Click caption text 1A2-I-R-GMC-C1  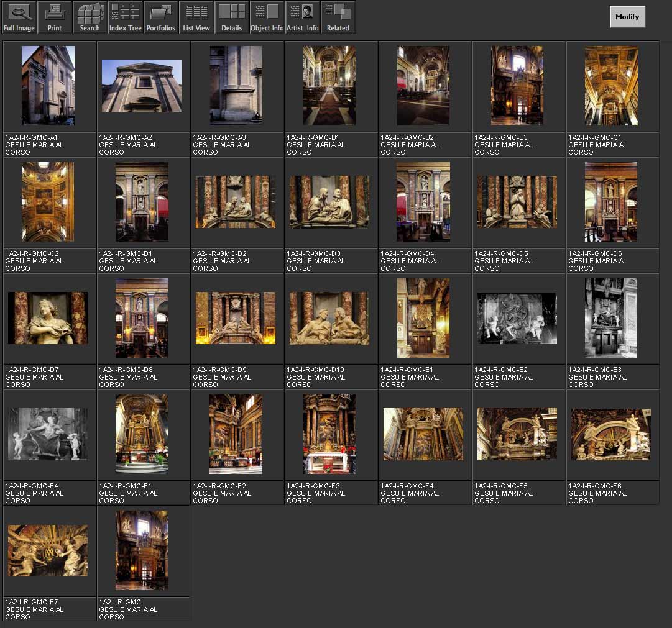click(x=595, y=137)
